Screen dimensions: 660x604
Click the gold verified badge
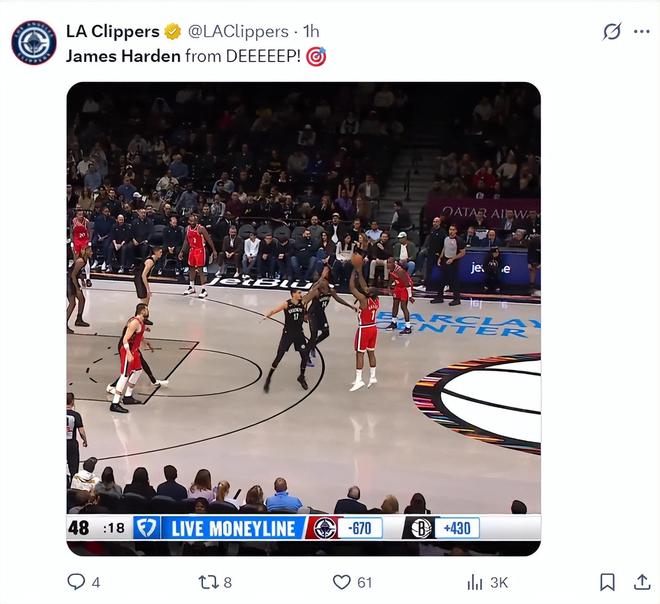(x=173, y=32)
